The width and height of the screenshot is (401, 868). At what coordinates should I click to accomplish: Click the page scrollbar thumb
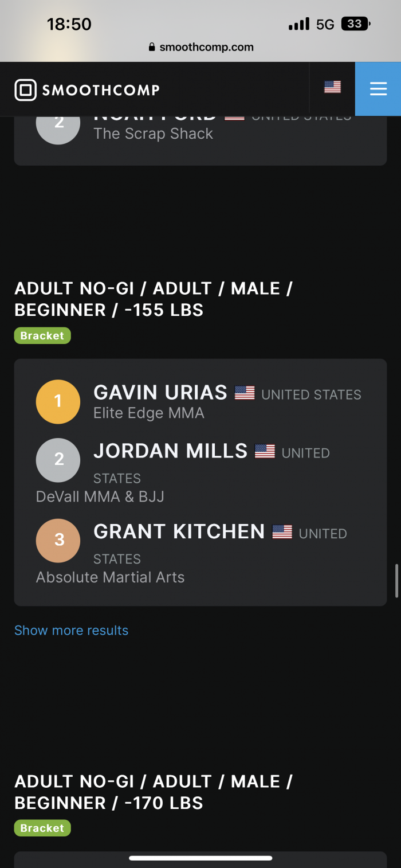coord(396,580)
